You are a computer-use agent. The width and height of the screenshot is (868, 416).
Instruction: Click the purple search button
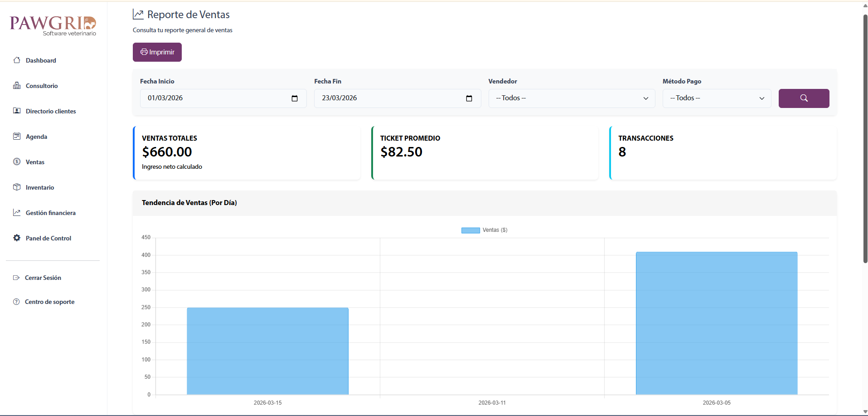[x=804, y=98]
